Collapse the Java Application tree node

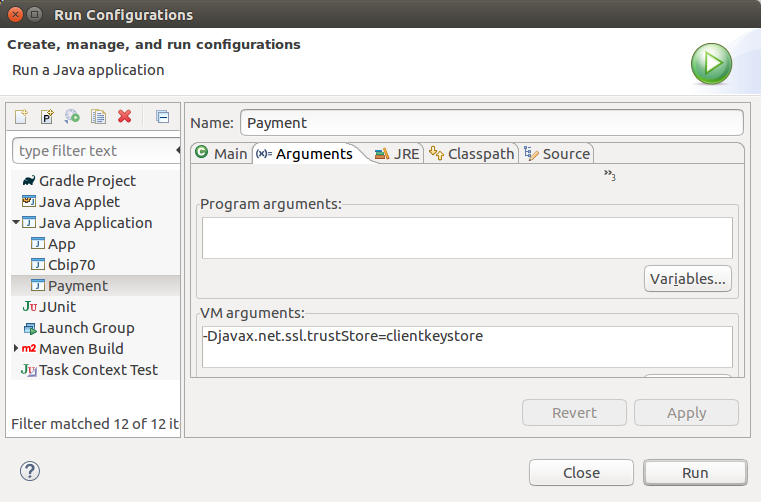(x=16, y=223)
